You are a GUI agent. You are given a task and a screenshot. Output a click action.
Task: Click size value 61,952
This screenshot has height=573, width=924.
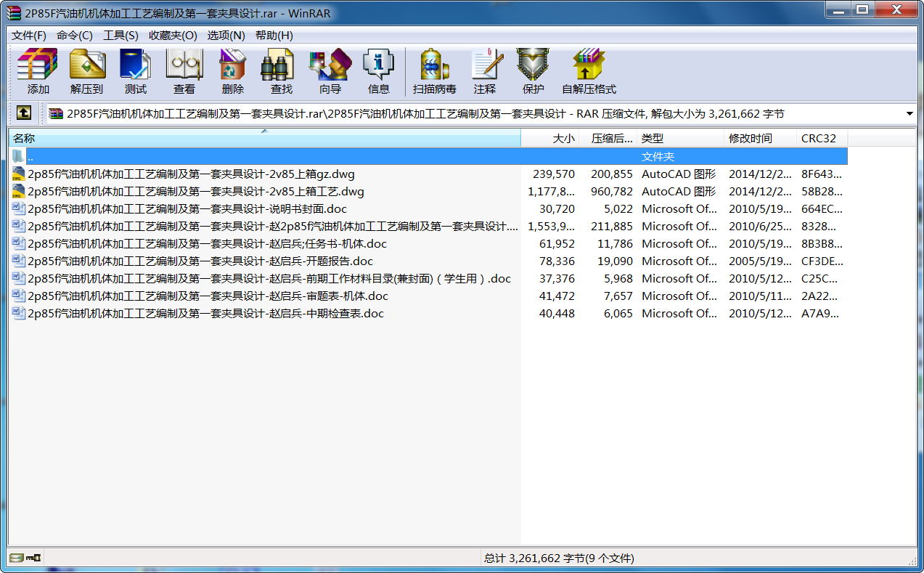coord(557,243)
